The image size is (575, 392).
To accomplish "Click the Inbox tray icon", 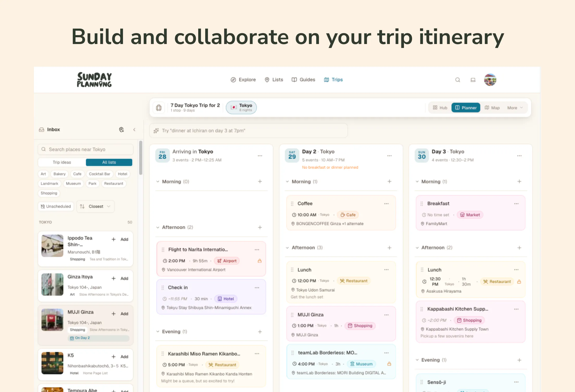I will point(42,129).
